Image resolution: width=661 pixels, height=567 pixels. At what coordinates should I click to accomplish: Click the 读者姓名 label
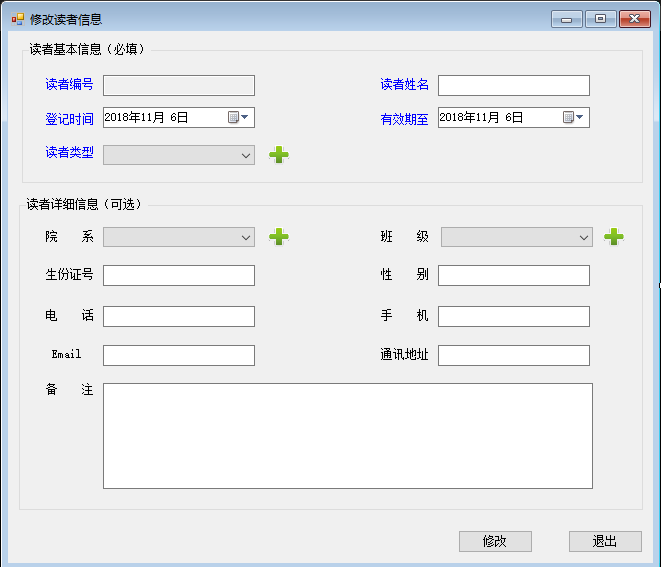point(404,84)
